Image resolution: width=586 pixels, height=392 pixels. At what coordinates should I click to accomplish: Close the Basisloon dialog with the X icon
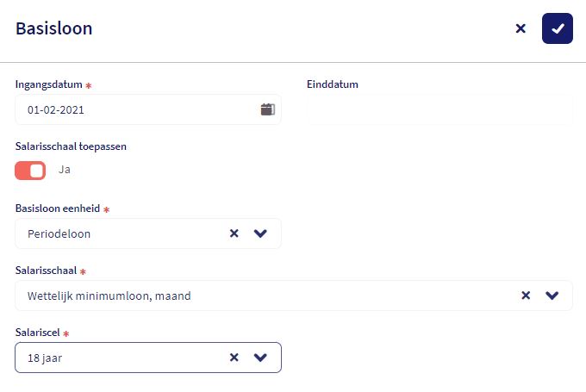(x=521, y=28)
